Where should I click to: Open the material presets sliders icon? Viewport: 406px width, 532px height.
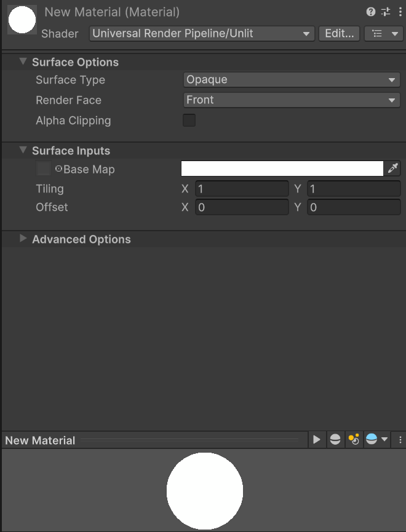tap(386, 12)
